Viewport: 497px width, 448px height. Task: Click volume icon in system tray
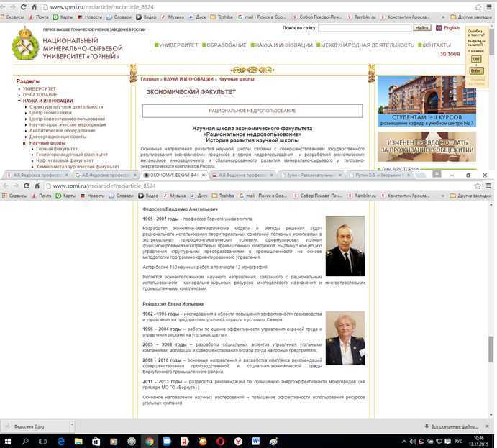(x=413, y=442)
